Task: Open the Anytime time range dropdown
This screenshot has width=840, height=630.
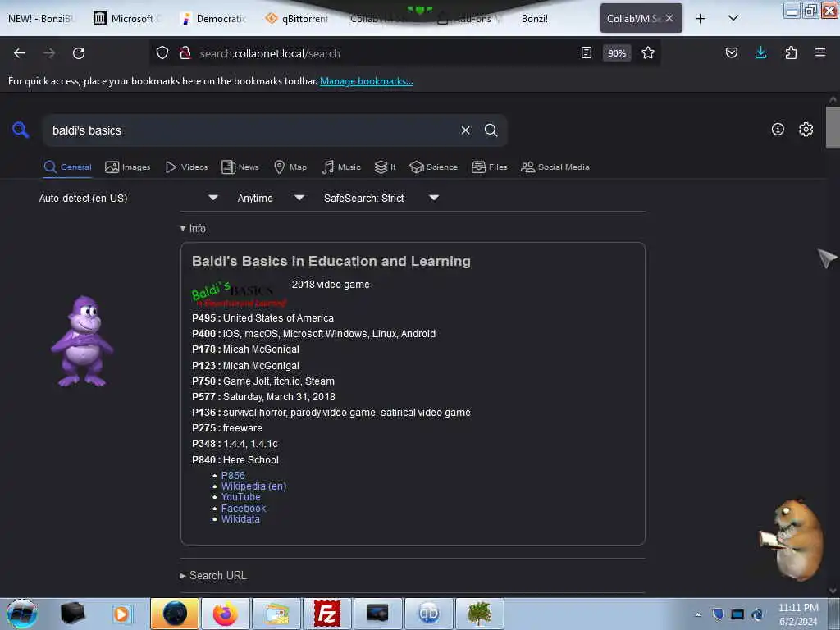Action: coord(271,199)
